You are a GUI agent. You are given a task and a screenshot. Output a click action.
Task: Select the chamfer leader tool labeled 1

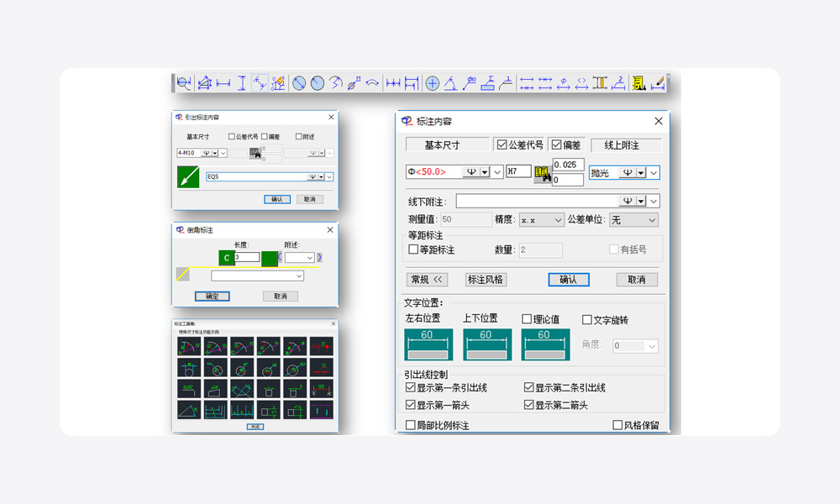506,83
